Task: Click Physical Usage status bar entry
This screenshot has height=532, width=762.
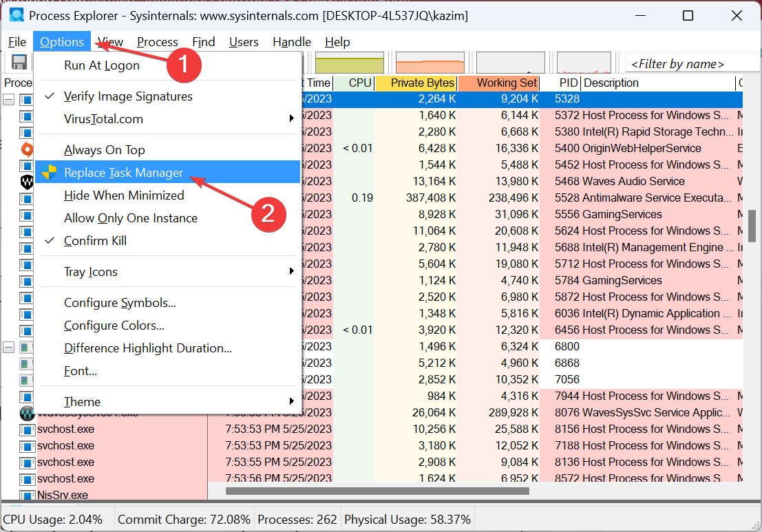Action: pyautogui.click(x=408, y=520)
